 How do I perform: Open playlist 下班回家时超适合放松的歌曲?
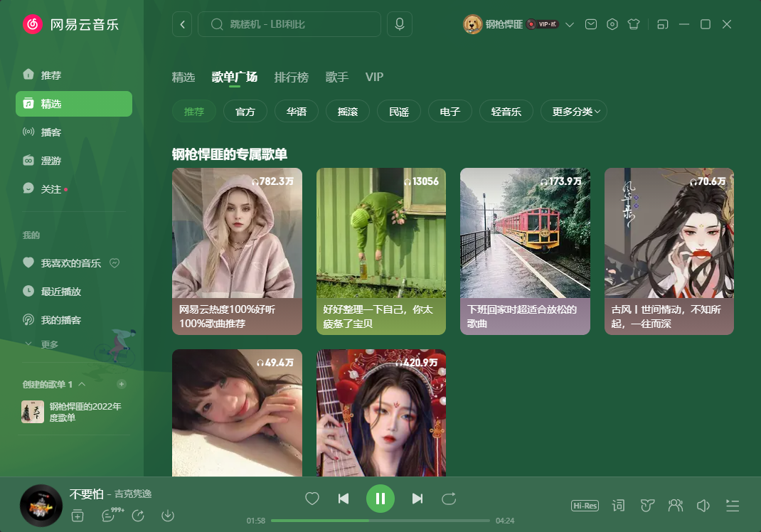525,252
